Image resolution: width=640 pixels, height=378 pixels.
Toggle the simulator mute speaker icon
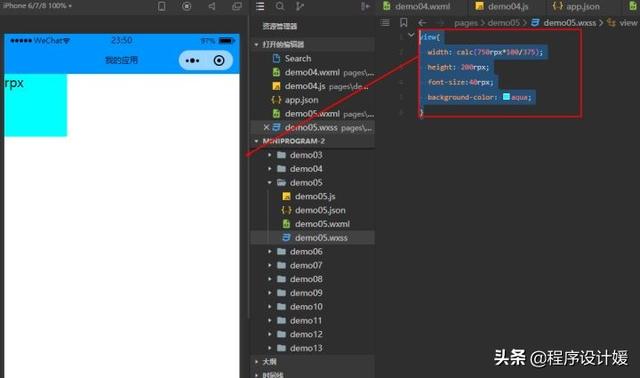(211, 6)
